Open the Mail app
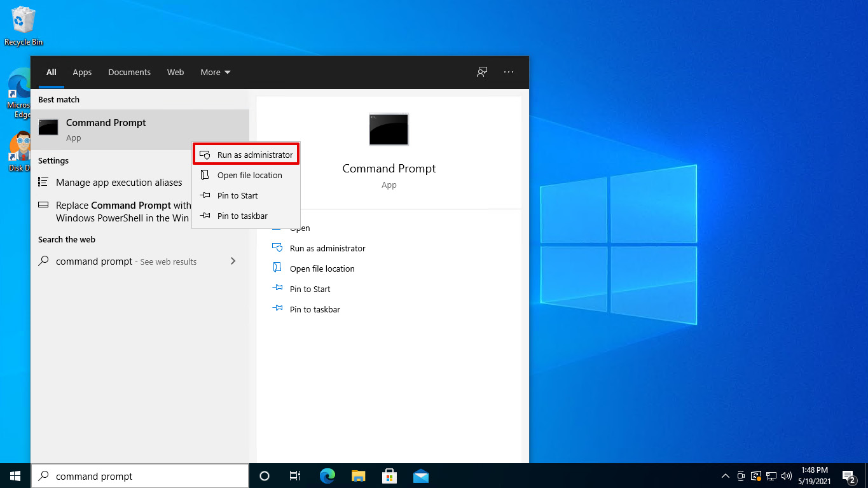This screenshot has height=488, width=868. pos(420,475)
